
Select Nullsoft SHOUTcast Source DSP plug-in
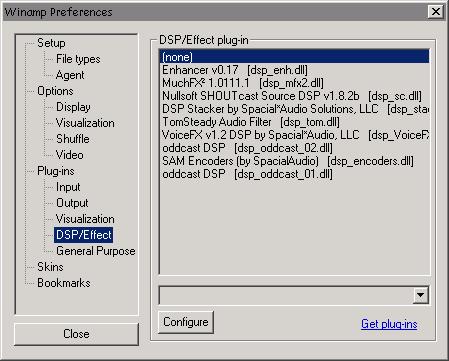(x=295, y=96)
